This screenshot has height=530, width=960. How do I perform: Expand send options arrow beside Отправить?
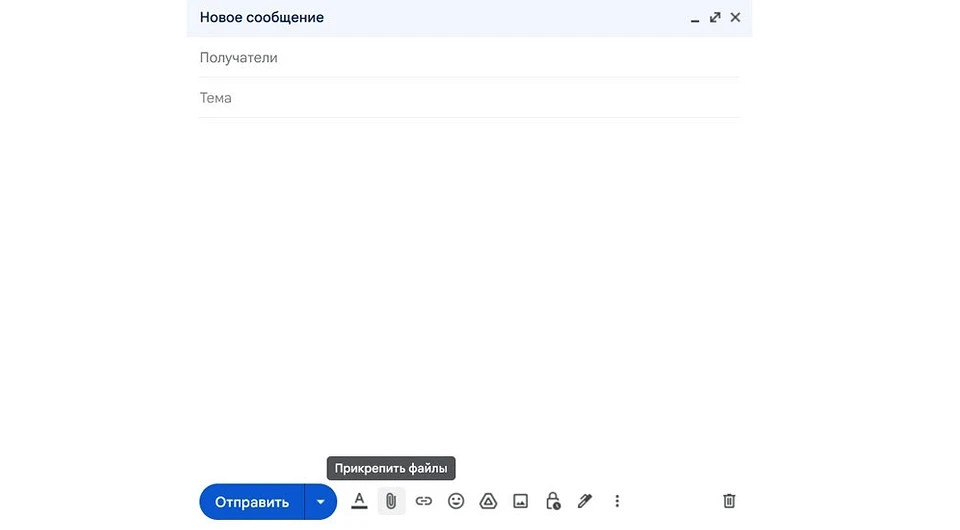[x=320, y=502]
